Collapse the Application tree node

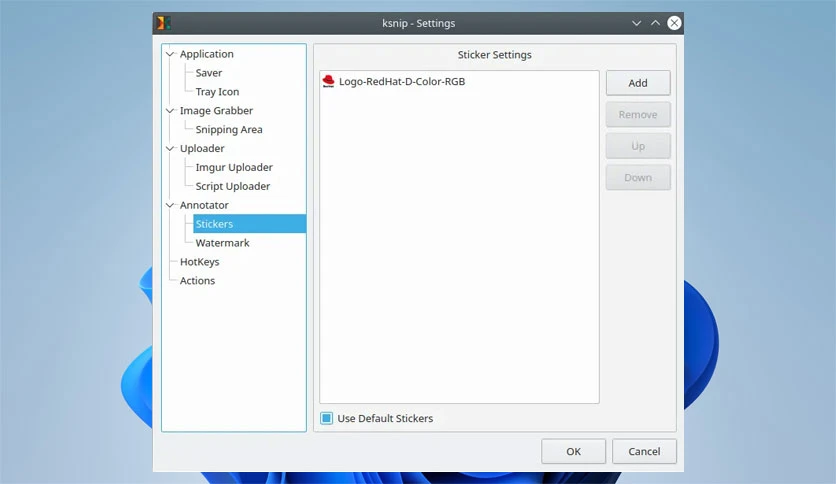(170, 54)
